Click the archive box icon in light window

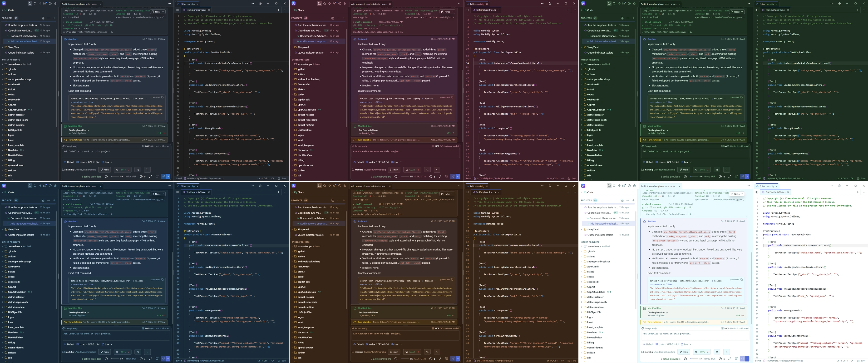(x=736, y=359)
